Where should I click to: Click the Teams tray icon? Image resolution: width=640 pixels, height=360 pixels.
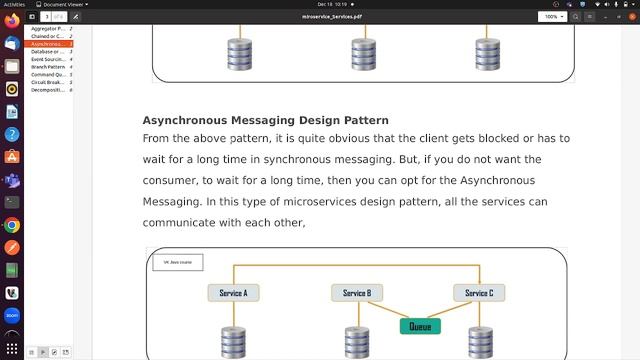569,4
